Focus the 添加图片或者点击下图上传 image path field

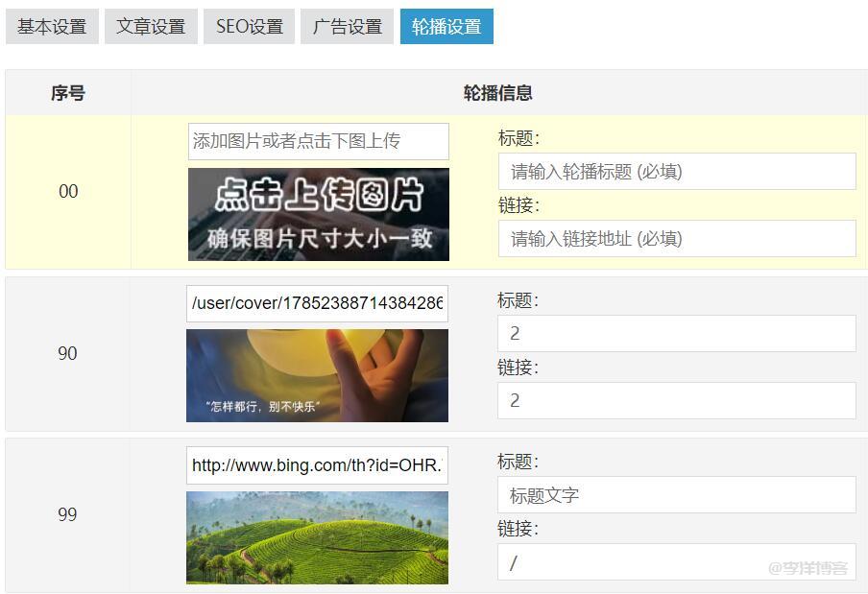pos(318,141)
